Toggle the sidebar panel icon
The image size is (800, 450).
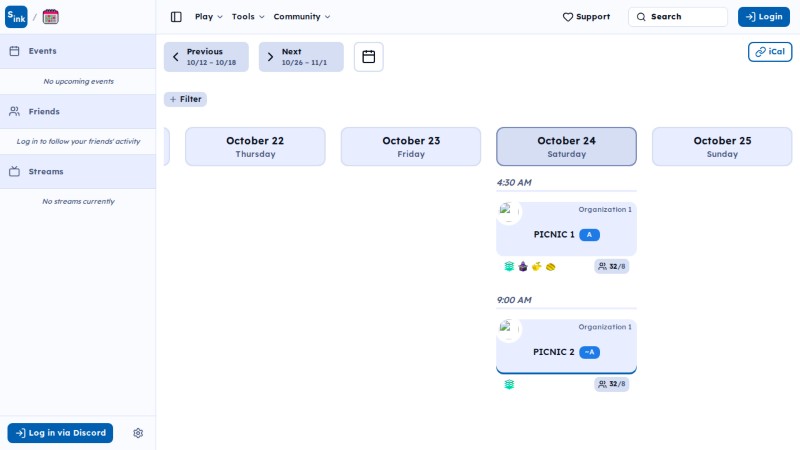[176, 17]
